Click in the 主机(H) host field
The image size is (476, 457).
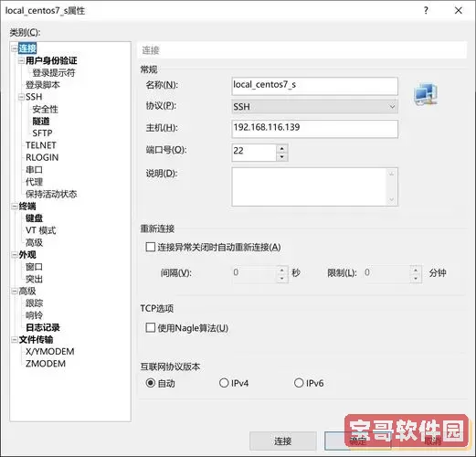click(314, 129)
